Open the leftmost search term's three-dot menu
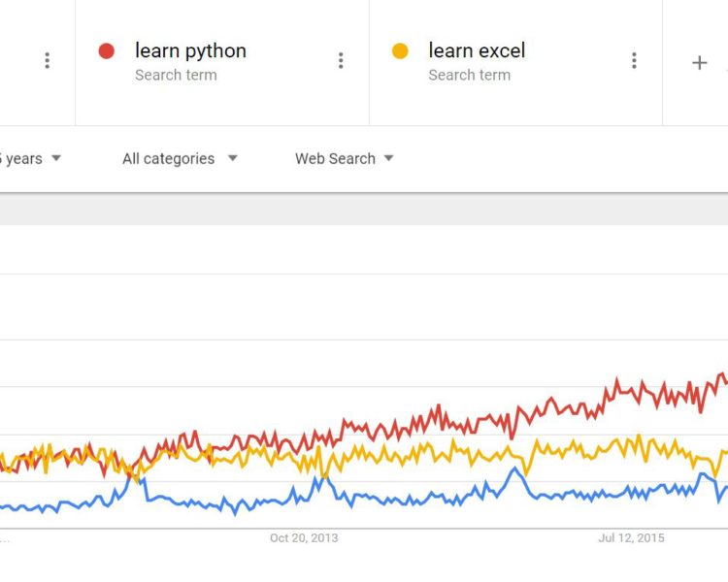 (47, 61)
